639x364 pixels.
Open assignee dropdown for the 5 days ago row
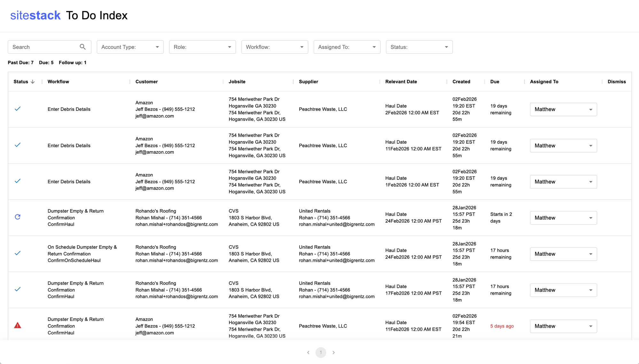[x=563, y=326]
